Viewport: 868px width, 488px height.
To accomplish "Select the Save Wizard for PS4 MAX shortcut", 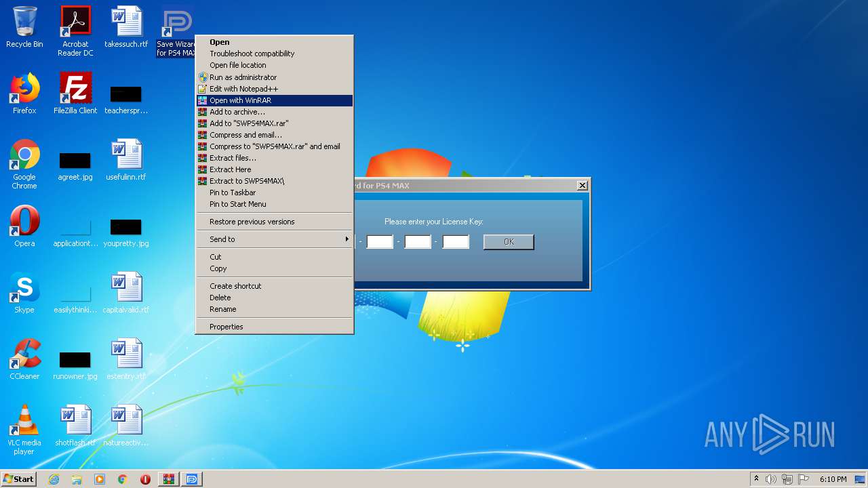I will 176,31.
